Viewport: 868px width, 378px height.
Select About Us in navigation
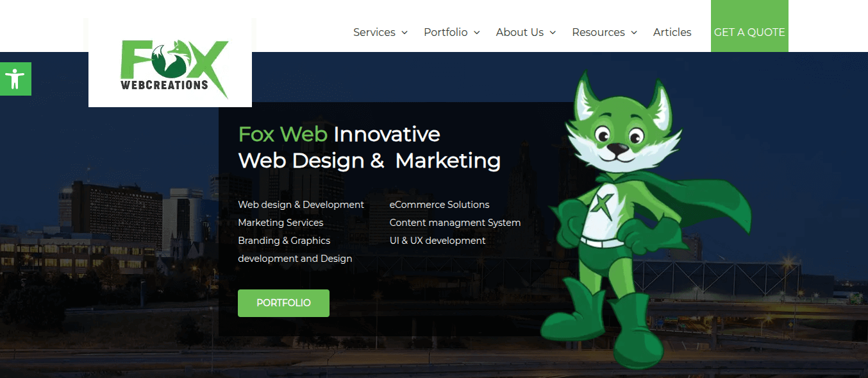(x=520, y=32)
